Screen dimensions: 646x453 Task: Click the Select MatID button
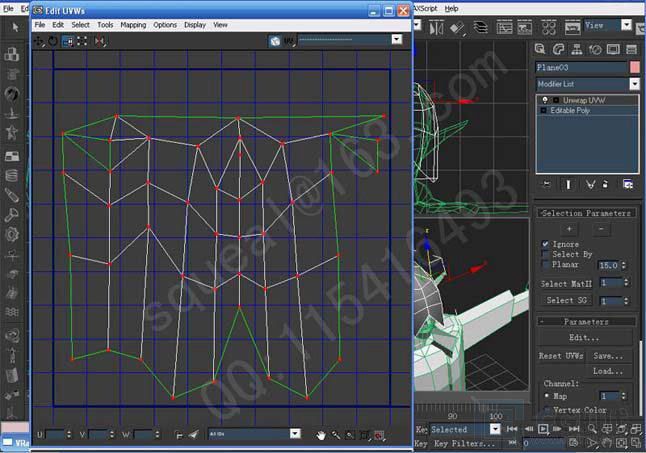point(566,284)
